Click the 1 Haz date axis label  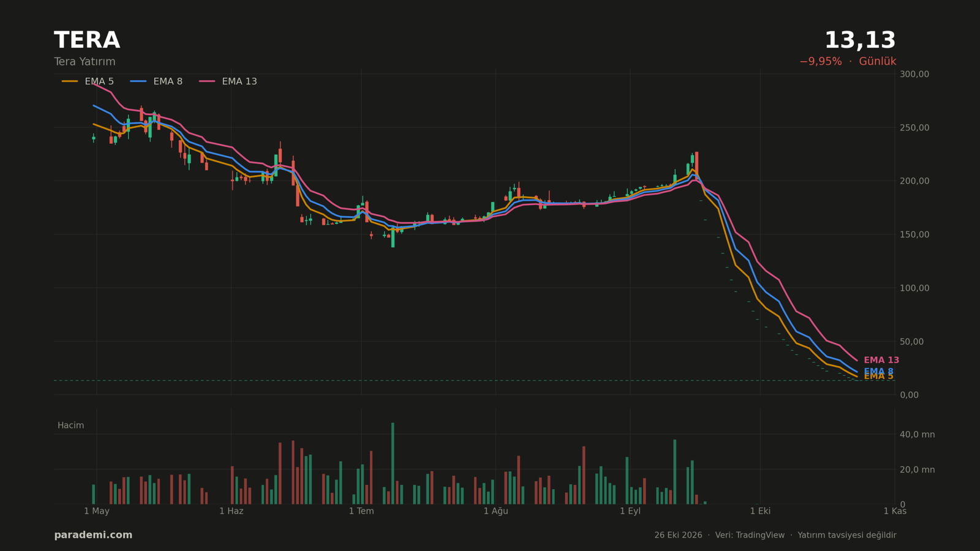tap(232, 511)
